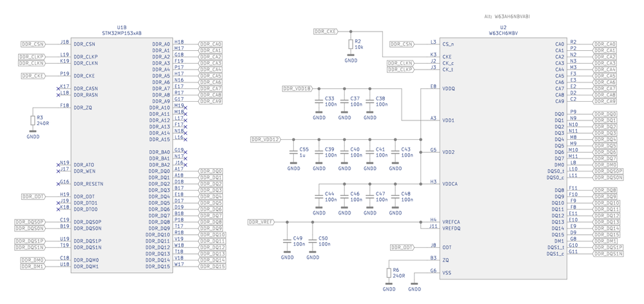Click the U1B reference designator

[122, 27]
